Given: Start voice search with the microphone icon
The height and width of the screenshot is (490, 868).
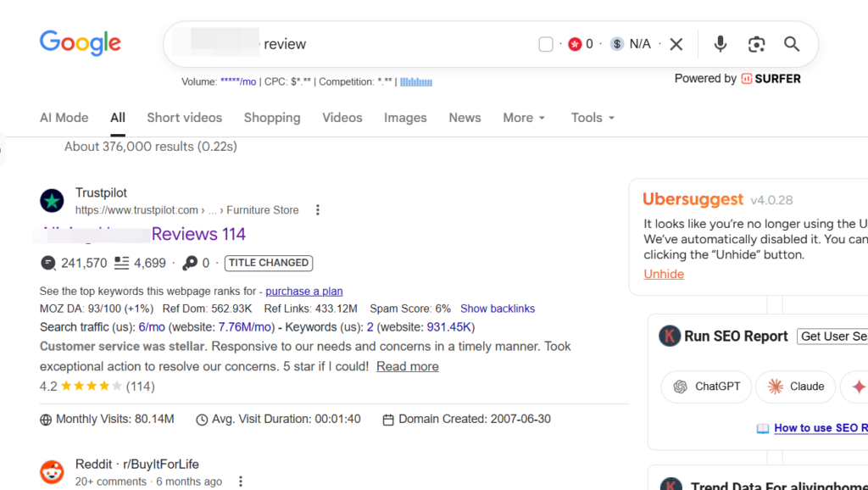Looking at the screenshot, I should coord(720,44).
